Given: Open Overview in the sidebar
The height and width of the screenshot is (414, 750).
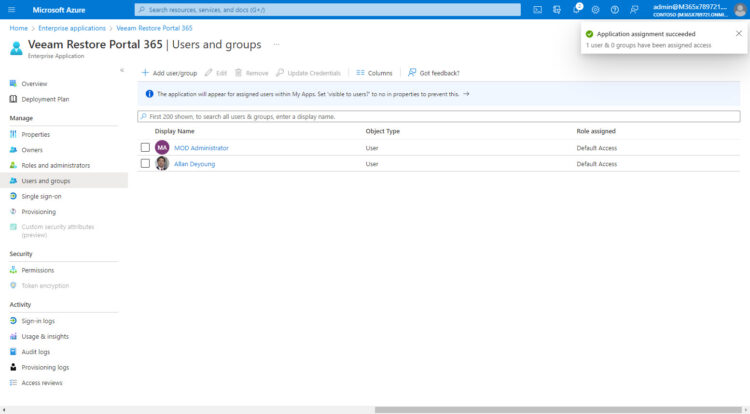Looking at the screenshot, I should 34,84.
